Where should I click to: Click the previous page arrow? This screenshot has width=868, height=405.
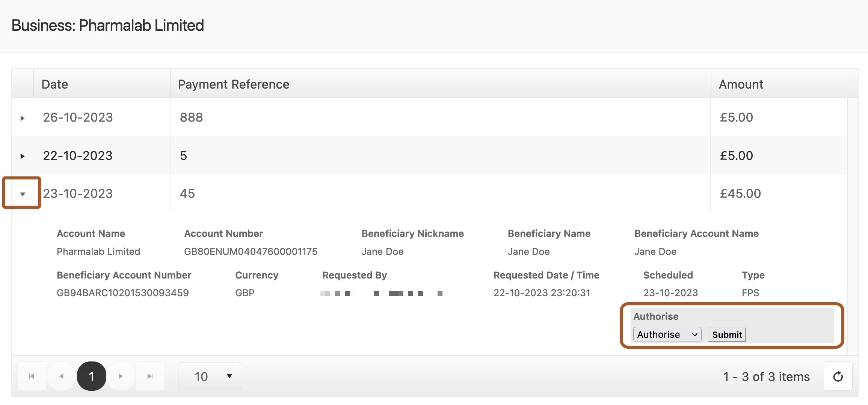[x=61, y=376]
